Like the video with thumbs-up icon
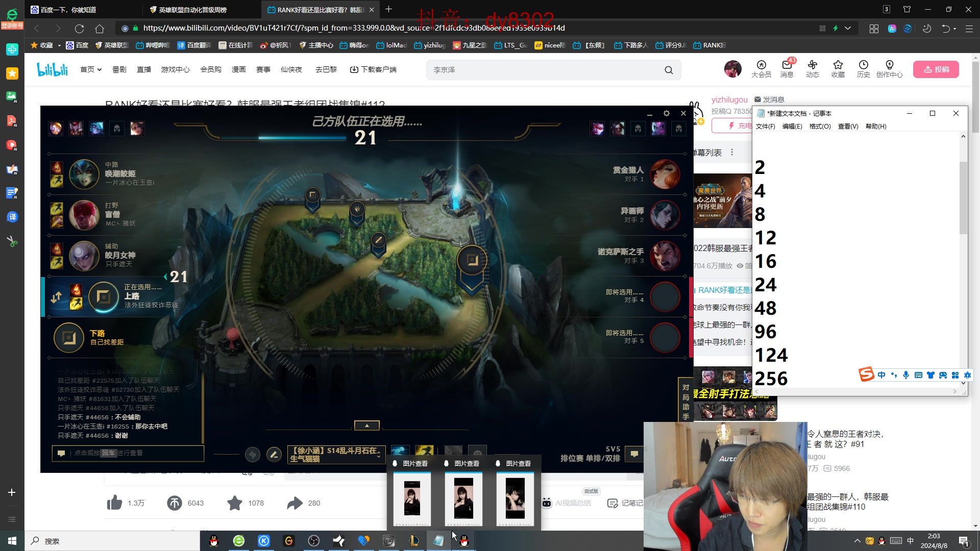The image size is (980, 551). [114, 503]
